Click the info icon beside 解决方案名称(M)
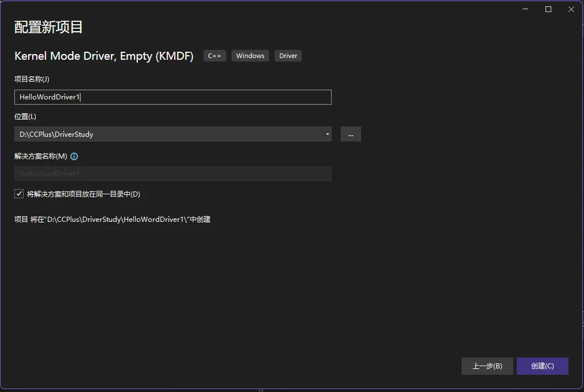The height and width of the screenshot is (392, 584). [74, 156]
